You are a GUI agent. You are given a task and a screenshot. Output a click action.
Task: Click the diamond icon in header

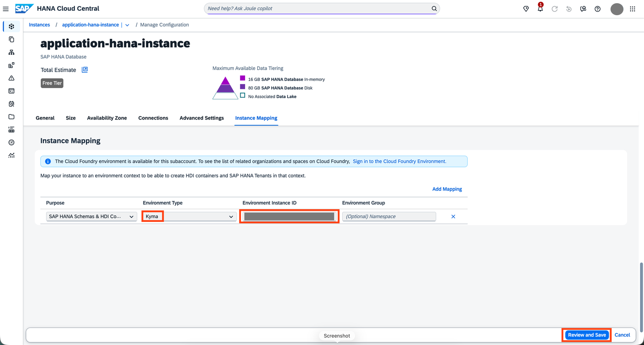coord(526,9)
